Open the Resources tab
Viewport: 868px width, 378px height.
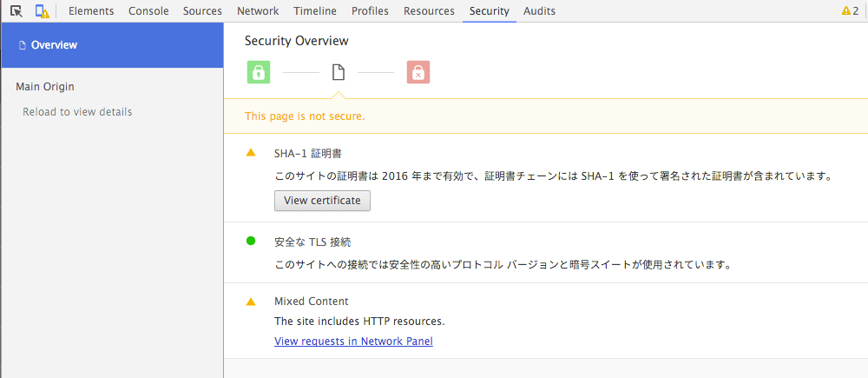coord(429,11)
